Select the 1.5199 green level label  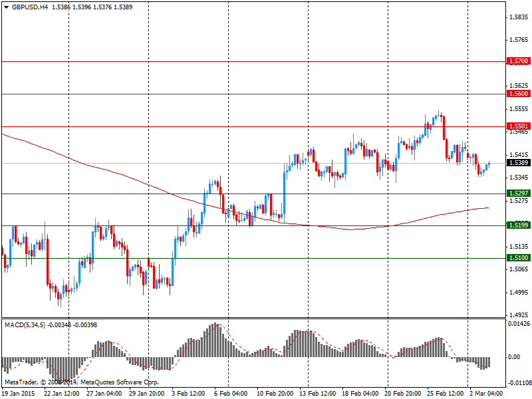(518, 225)
